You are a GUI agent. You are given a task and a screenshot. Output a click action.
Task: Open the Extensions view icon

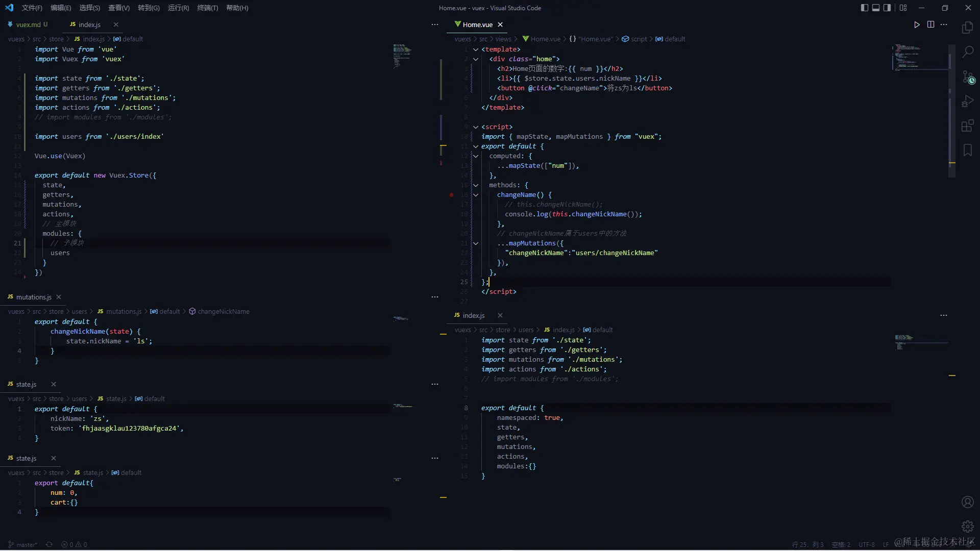967,126
